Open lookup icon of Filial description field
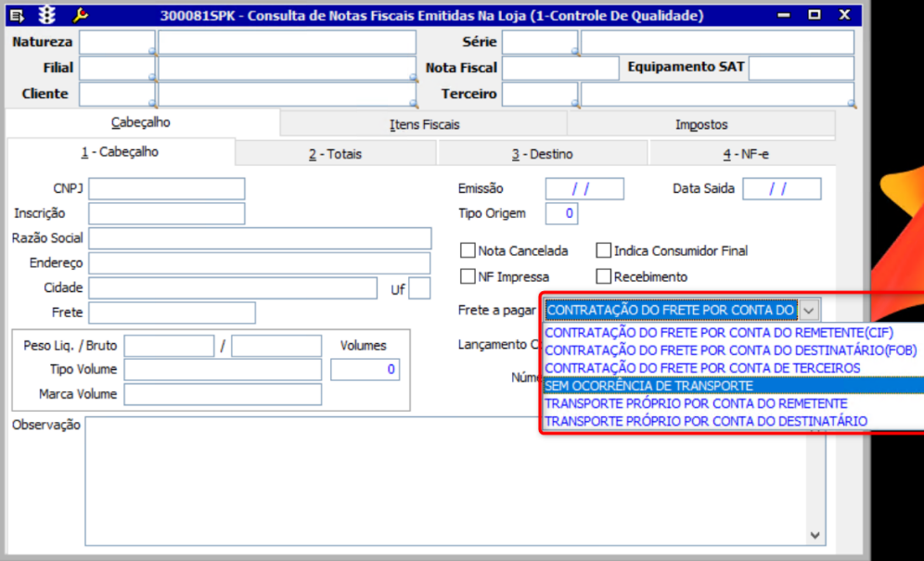 point(413,77)
